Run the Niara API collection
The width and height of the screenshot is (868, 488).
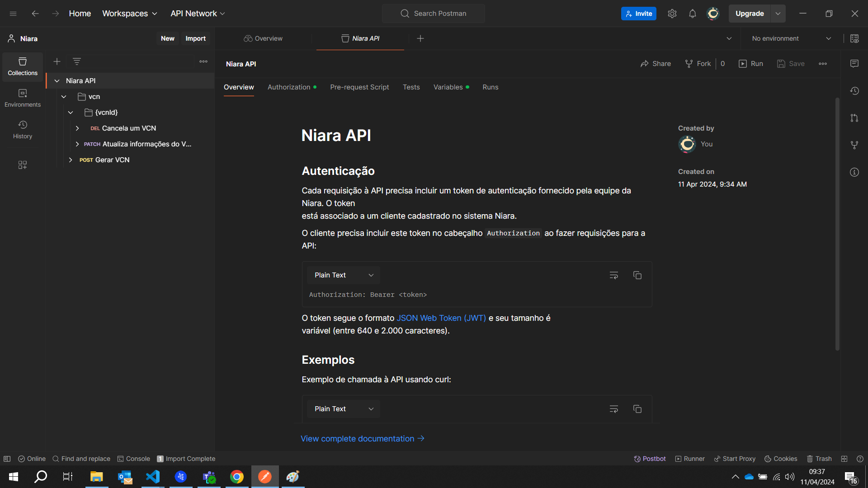click(x=751, y=64)
